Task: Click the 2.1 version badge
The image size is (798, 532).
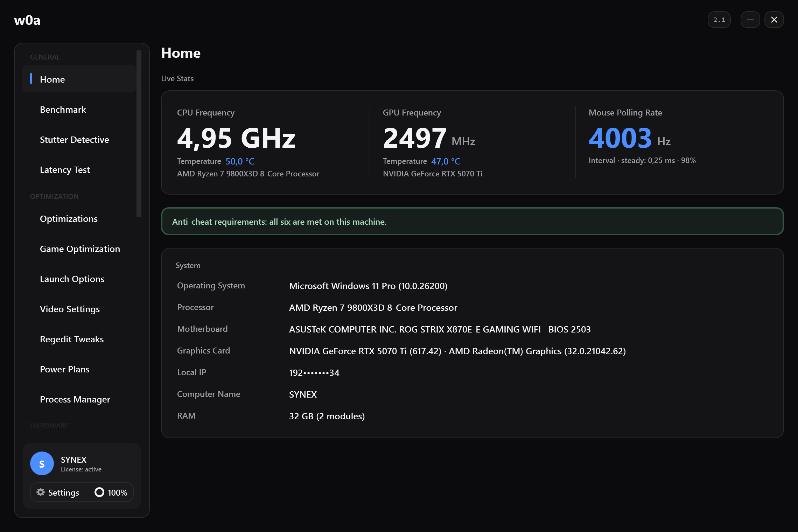Action: (719, 20)
